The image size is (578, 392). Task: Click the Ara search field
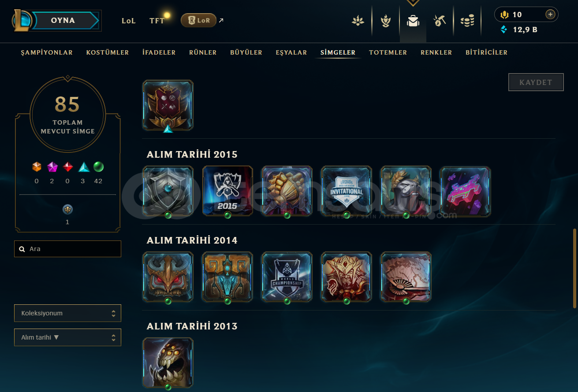point(67,249)
